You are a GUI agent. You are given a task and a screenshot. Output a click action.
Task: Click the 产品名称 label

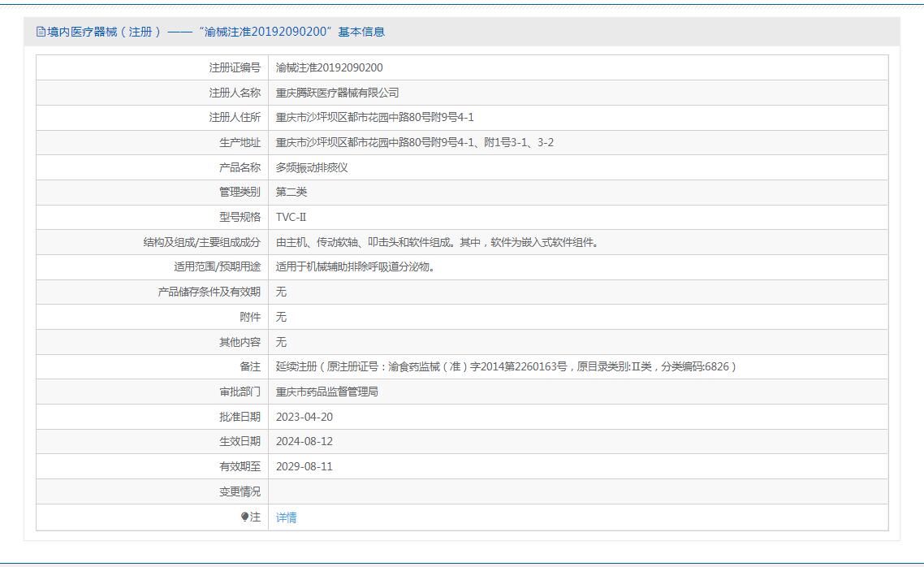240,167
